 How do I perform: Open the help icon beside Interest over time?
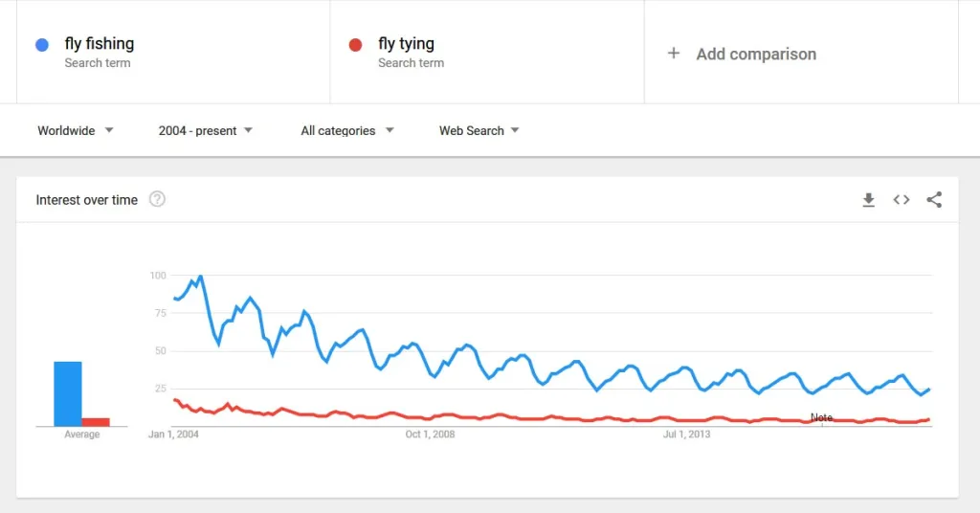(158, 200)
